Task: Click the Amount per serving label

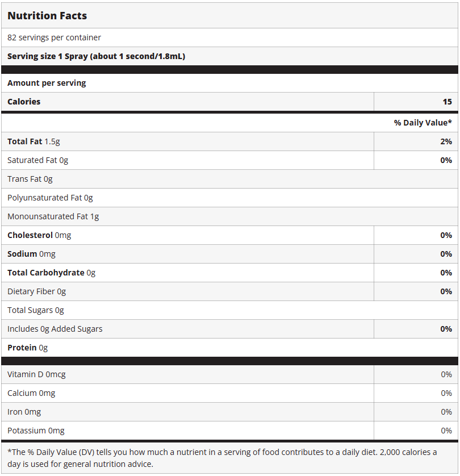Action: click(47, 83)
